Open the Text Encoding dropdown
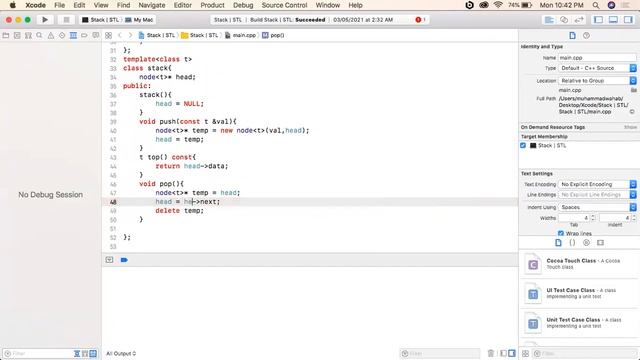 click(x=597, y=184)
